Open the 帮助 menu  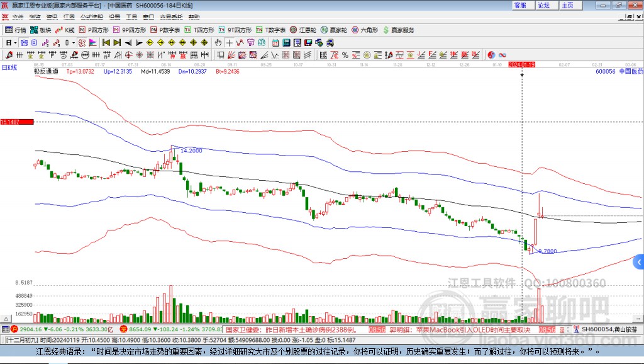(x=194, y=17)
